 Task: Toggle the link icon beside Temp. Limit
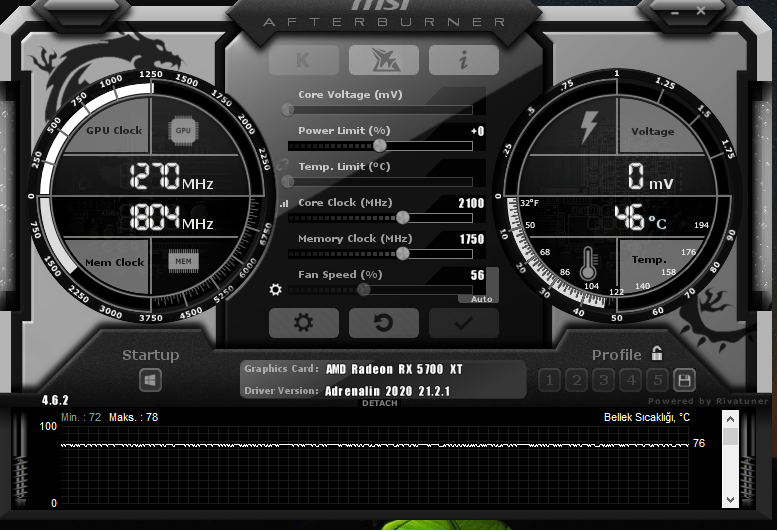[x=283, y=165]
